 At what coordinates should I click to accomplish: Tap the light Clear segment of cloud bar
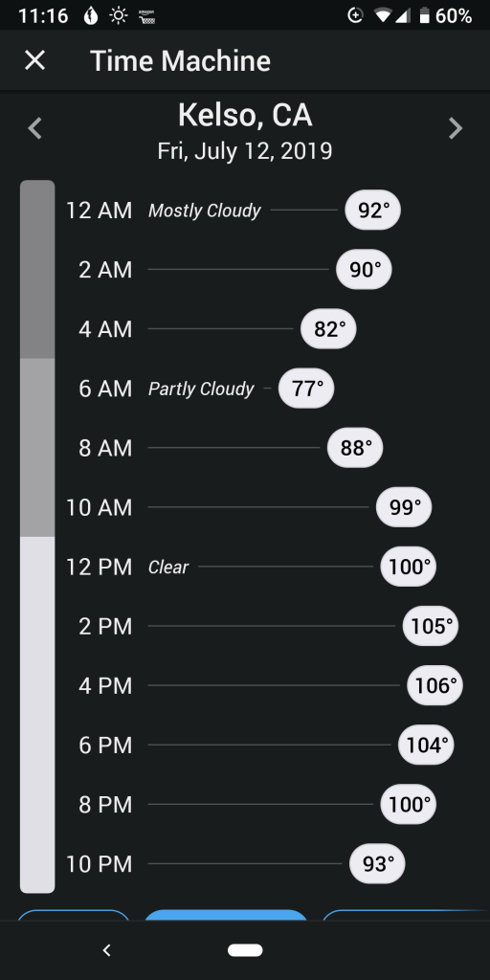[x=37, y=714]
